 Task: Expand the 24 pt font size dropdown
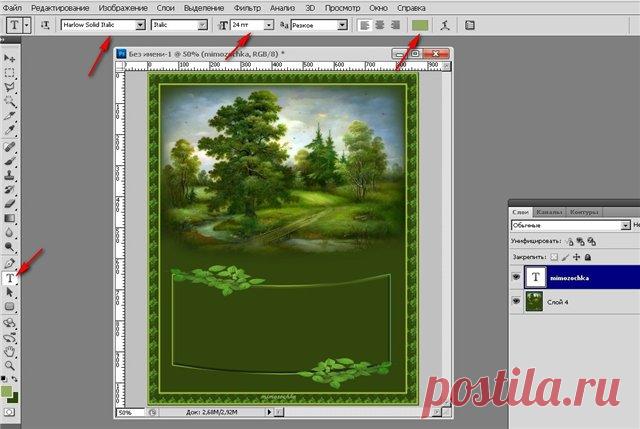268,25
